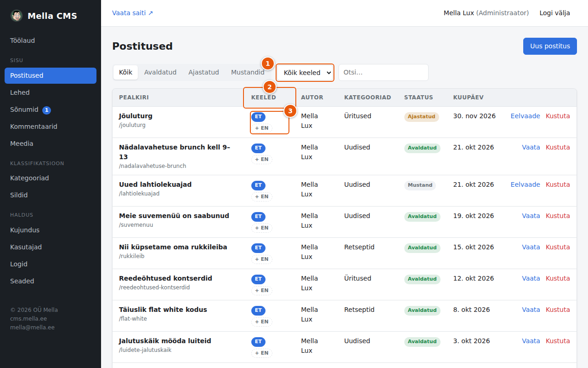Image resolution: width=588 pixels, height=368 pixels.
Task: Open the Sõnumid unread count badge
Action: click(x=46, y=110)
